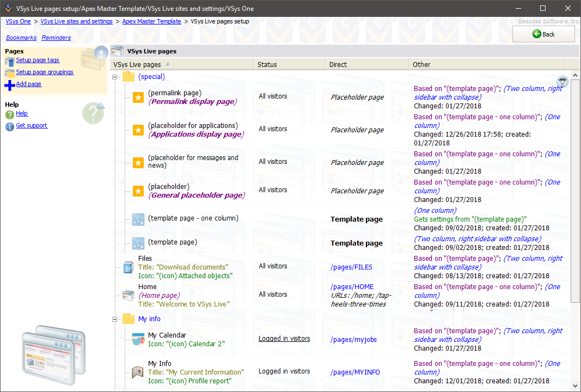Collapse the Pages panel with arrow icon
The width and height of the screenshot is (581, 392).
(x=101, y=53)
